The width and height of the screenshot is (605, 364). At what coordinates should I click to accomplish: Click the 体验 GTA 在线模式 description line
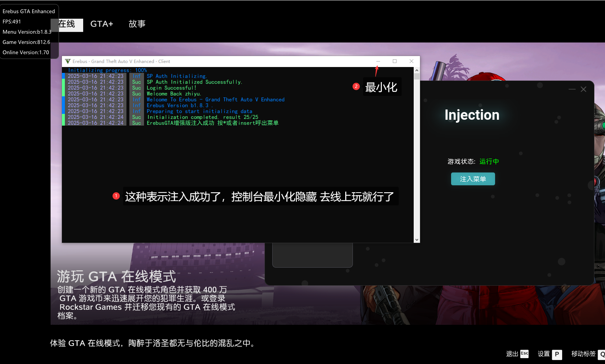coord(152,343)
